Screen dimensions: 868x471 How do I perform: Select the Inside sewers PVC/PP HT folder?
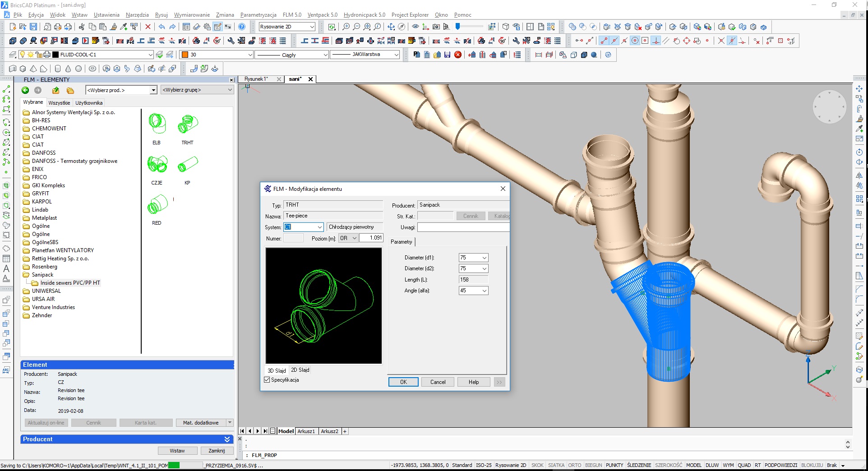click(70, 283)
